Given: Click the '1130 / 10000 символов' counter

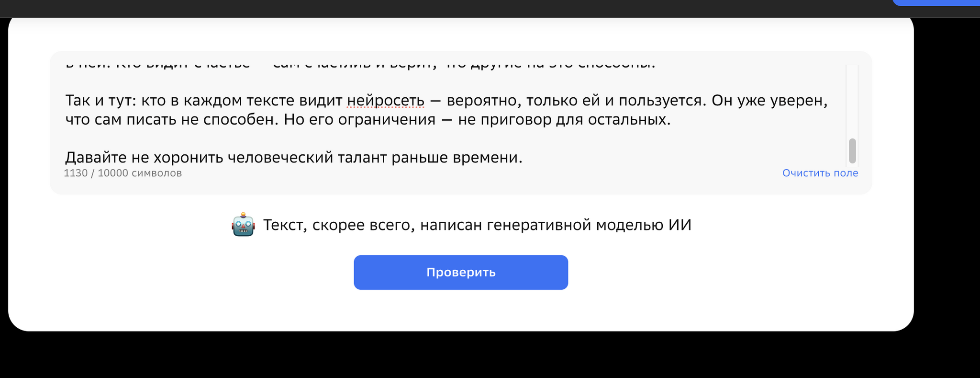Looking at the screenshot, I should tap(123, 173).
